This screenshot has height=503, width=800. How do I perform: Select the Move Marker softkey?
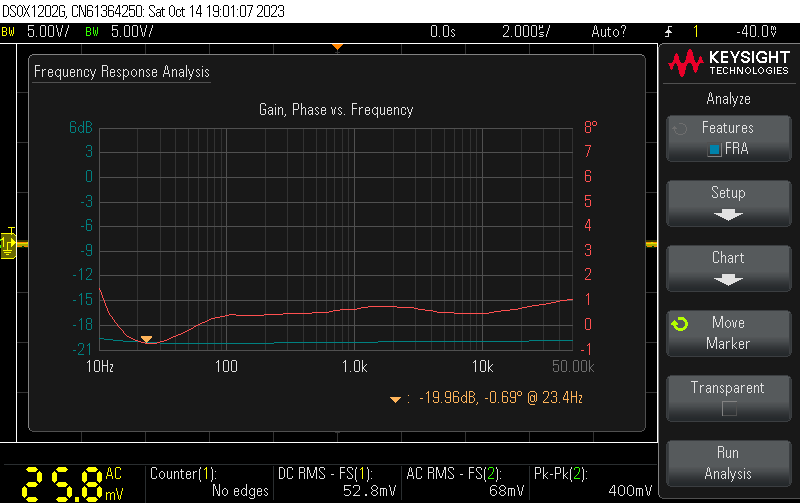(729, 333)
